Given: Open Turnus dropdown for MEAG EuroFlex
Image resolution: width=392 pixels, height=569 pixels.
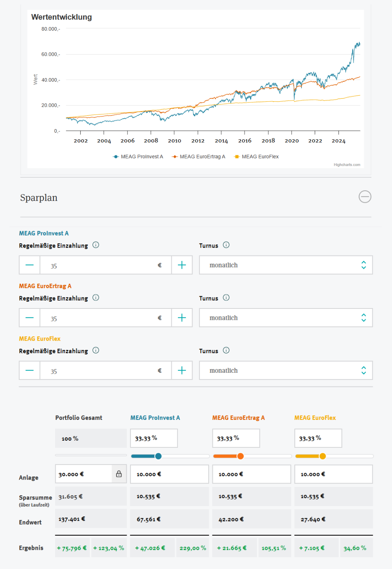Looking at the screenshot, I should (x=286, y=370).
